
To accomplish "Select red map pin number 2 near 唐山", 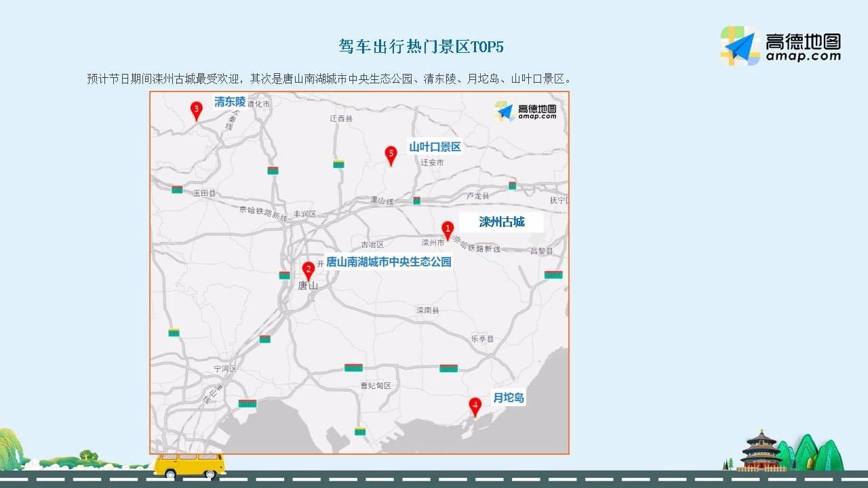I will pos(308,270).
